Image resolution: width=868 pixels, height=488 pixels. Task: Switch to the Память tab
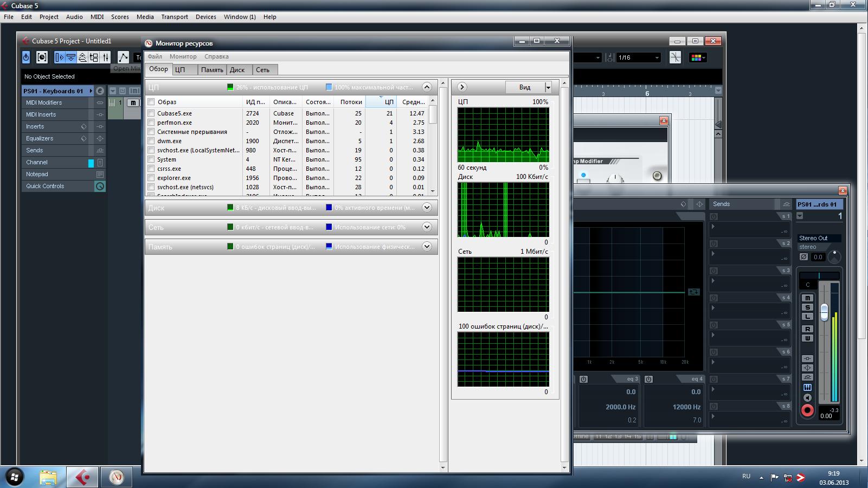click(212, 70)
